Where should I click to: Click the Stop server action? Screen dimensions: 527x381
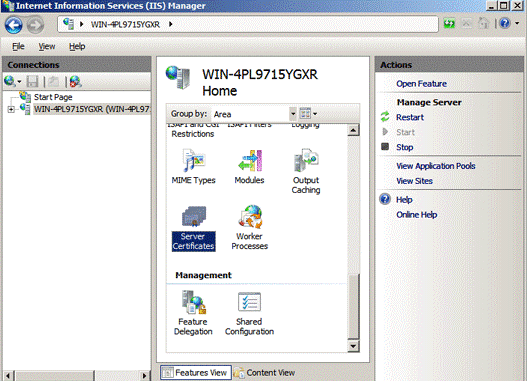[x=404, y=147]
